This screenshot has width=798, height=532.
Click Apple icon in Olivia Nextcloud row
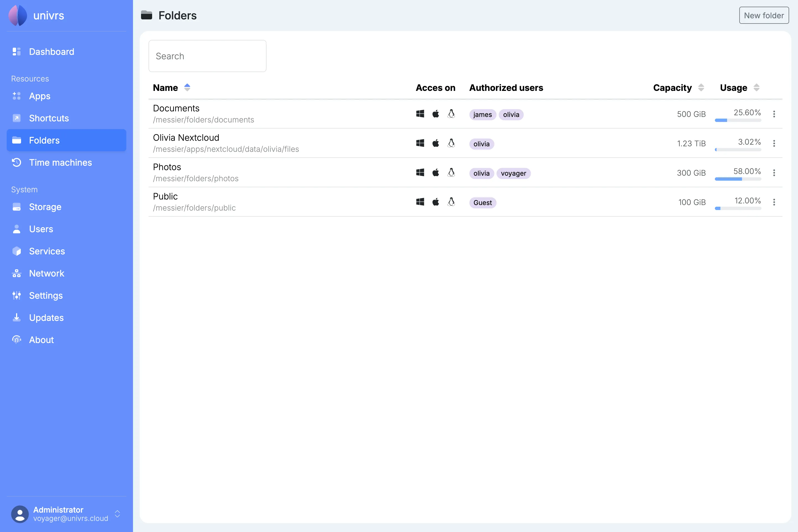(436, 143)
